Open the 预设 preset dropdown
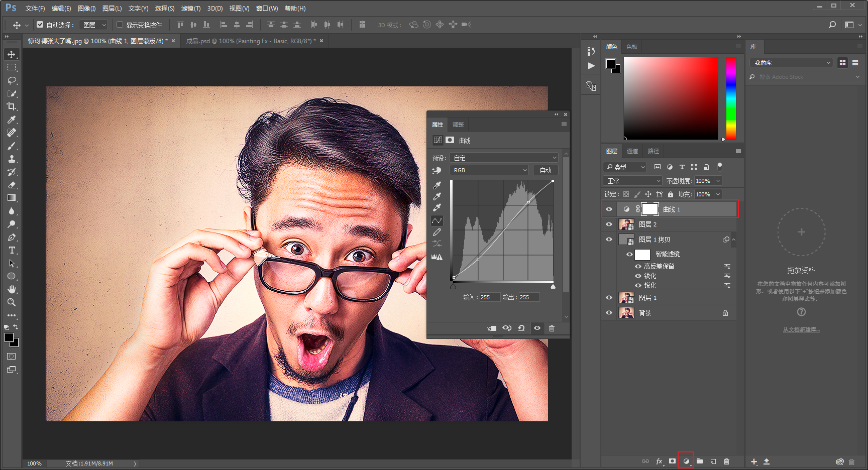This screenshot has width=868, height=470. [504, 158]
